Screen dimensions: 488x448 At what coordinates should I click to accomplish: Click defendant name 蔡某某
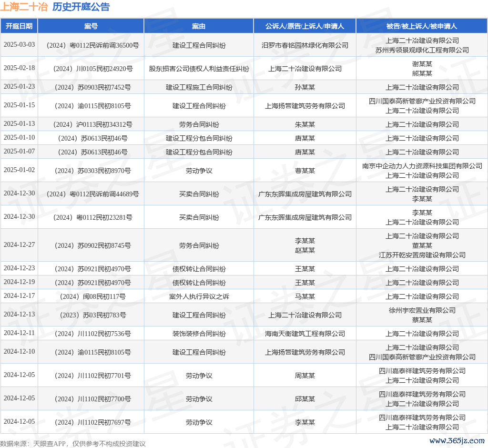tap(422, 320)
